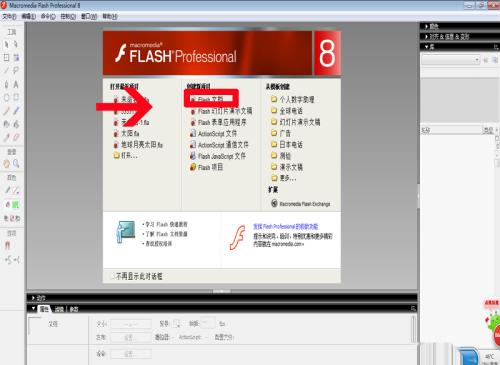Select the Brush tool
The height and width of the screenshot is (365, 500).
click(x=16, y=111)
